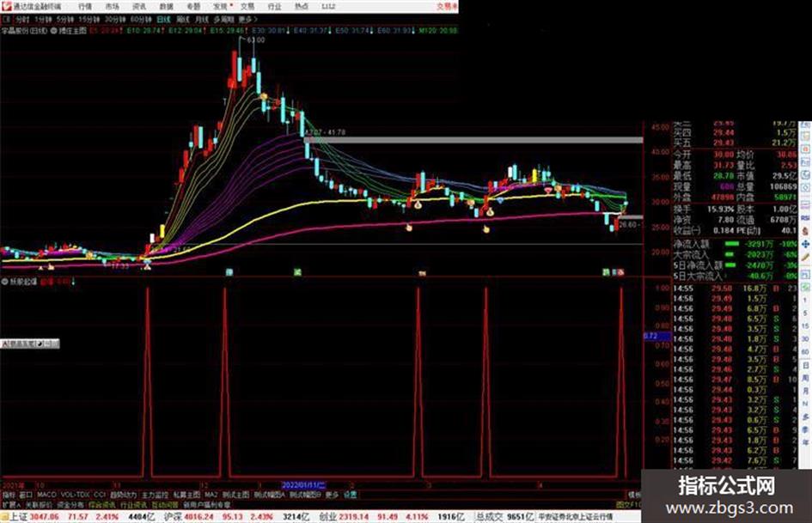Expand the 扩展 panel toggle
The width and height of the screenshot is (812, 523).
[x=11, y=504]
